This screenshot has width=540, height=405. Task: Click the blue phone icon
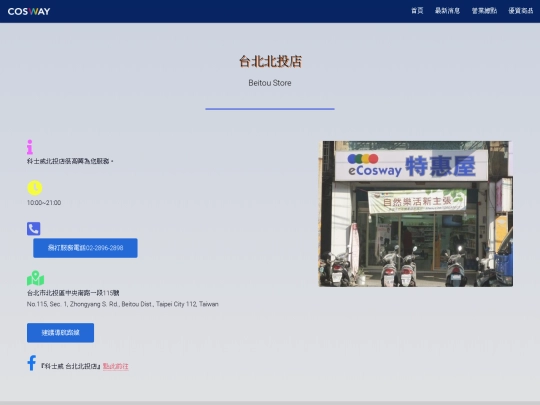(x=34, y=229)
